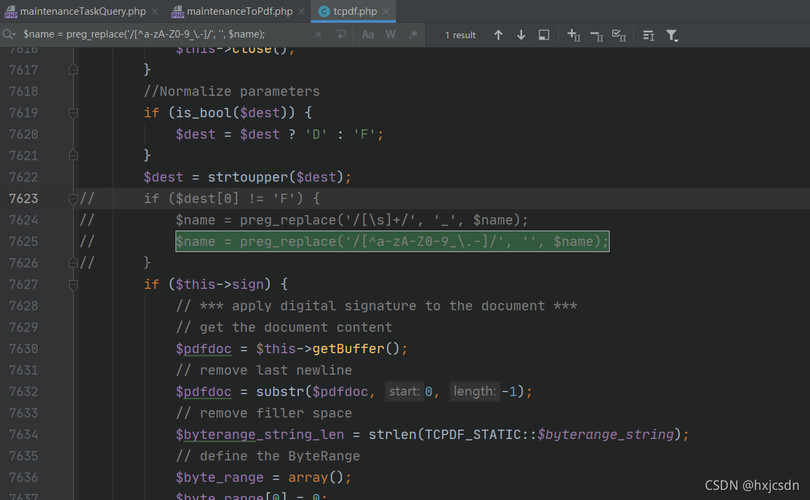
Task: Collapse fold end marker at line 7621
Action: [x=73, y=155]
